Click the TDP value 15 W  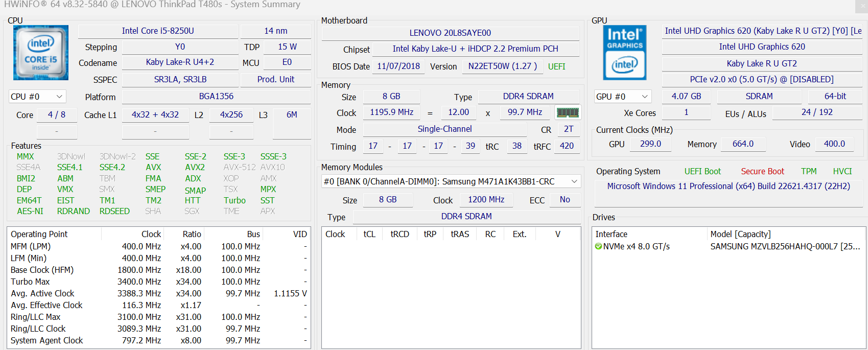[288, 46]
